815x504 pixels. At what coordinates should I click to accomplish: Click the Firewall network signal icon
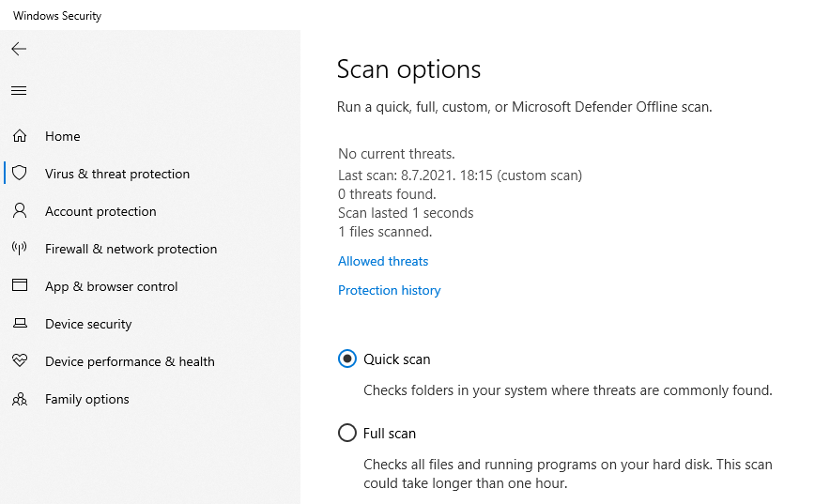pyautogui.click(x=20, y=249)
